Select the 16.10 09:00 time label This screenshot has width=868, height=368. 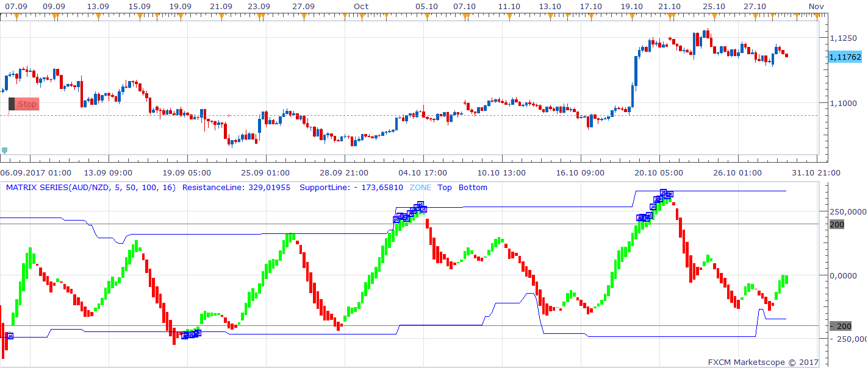[580, 172]
